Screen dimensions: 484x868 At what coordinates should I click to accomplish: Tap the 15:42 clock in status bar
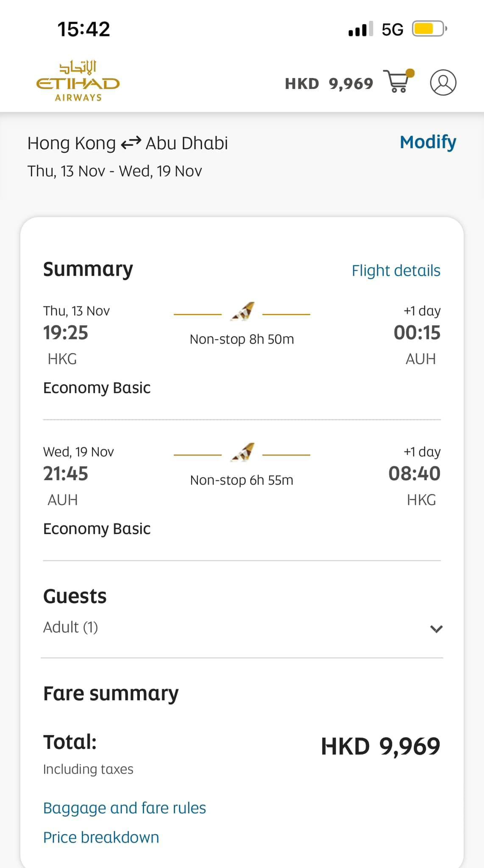click(83, 29)
